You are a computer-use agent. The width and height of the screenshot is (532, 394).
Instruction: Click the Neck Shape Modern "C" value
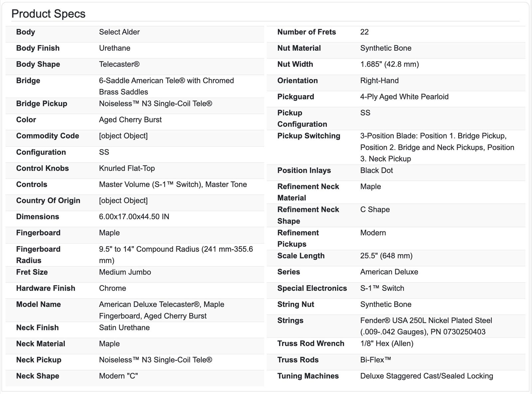(118, 376)
